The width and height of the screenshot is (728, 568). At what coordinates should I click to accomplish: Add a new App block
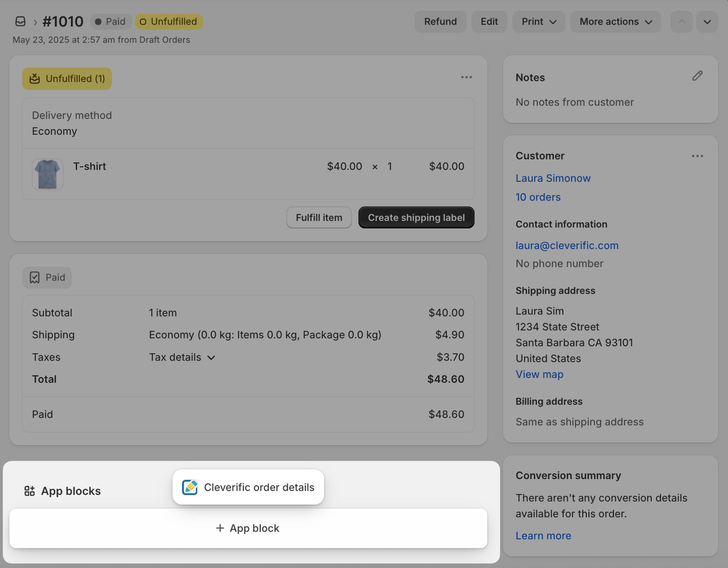[x=248, y=528]
